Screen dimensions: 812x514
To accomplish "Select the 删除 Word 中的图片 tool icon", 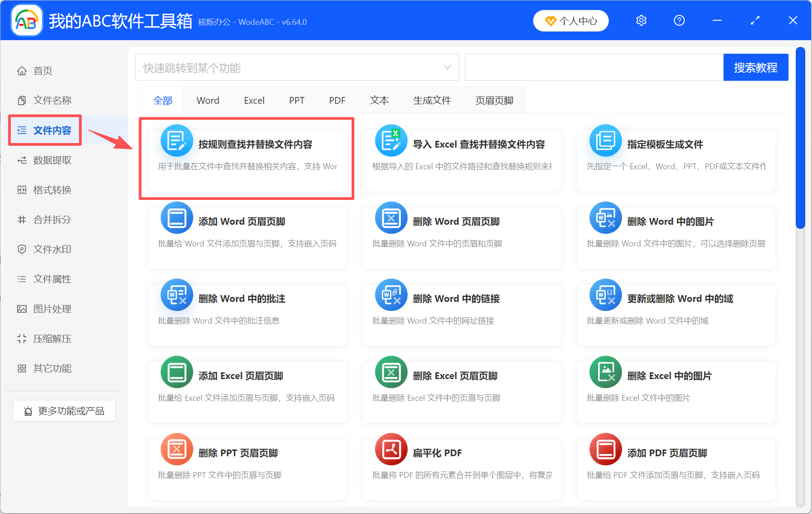I will click(605, 218).
